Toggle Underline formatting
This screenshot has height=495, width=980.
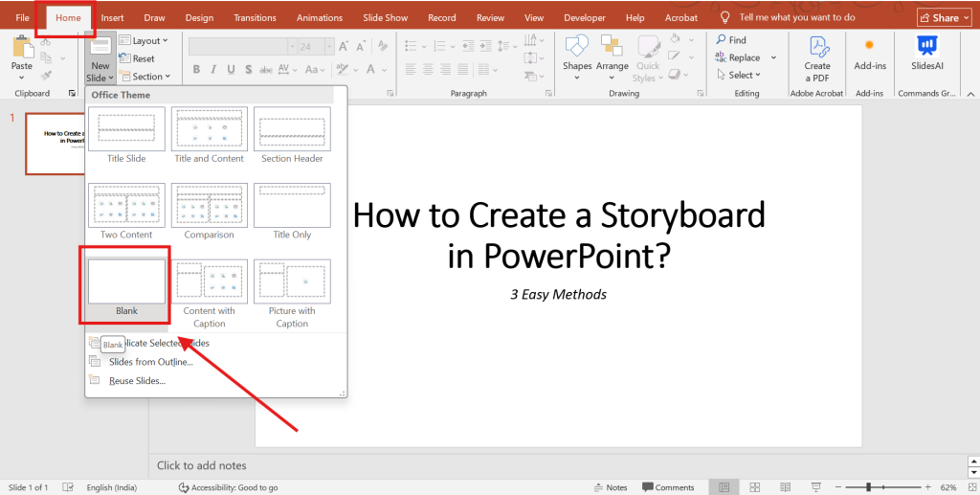(232, 69)
